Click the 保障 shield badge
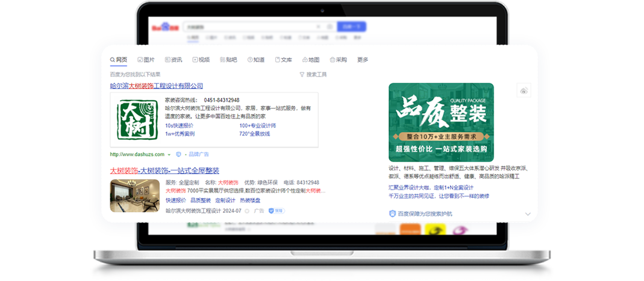 pos(277,211)
